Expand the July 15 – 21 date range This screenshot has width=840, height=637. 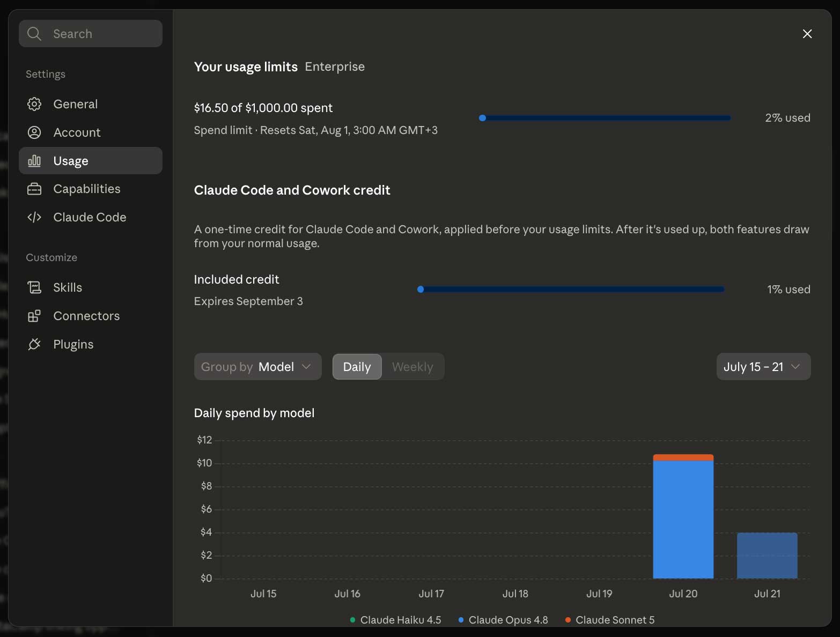(763, 367)
